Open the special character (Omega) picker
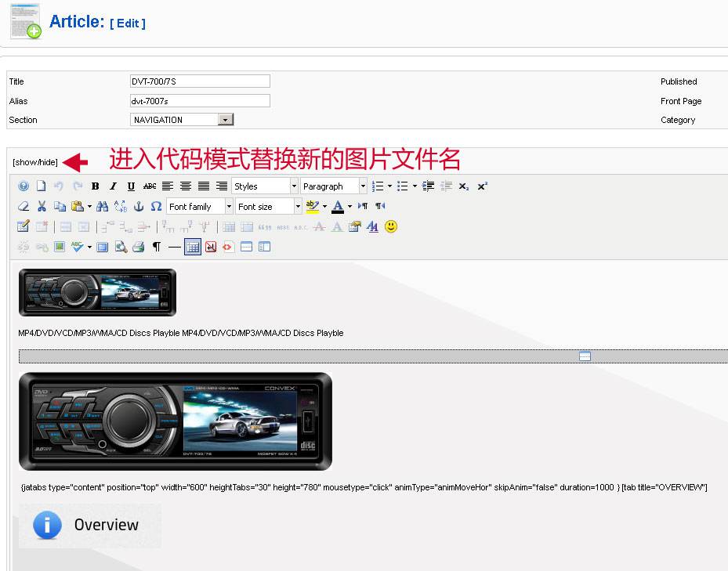This screenshot has width=728, height=571. point(156,206)
